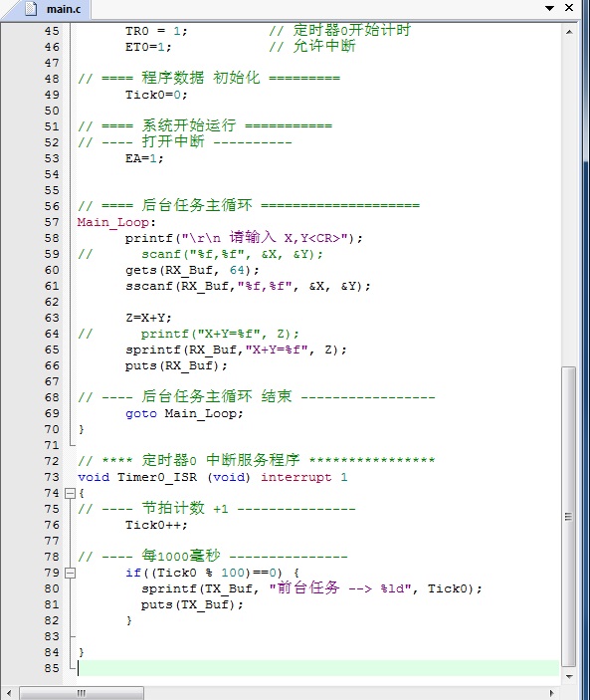
Task: Click the sprintf(RX_Buf,"X+Y=%f", Z); line
Action: [236, 350]
